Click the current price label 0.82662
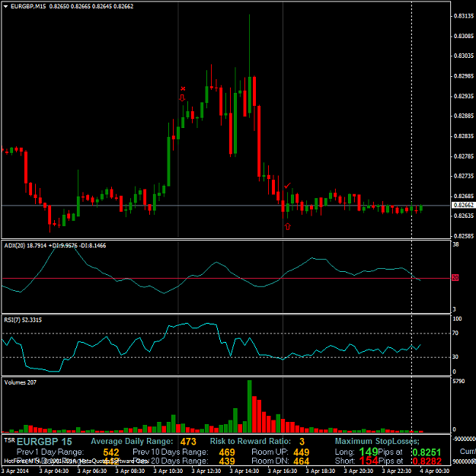The height and width of the screenshot is (476, 476). pyautogui.click(x=463, y=205)
